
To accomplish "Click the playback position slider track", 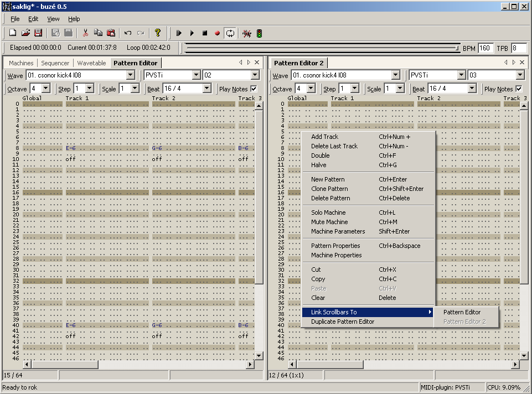I will click(x=321, y=48).
